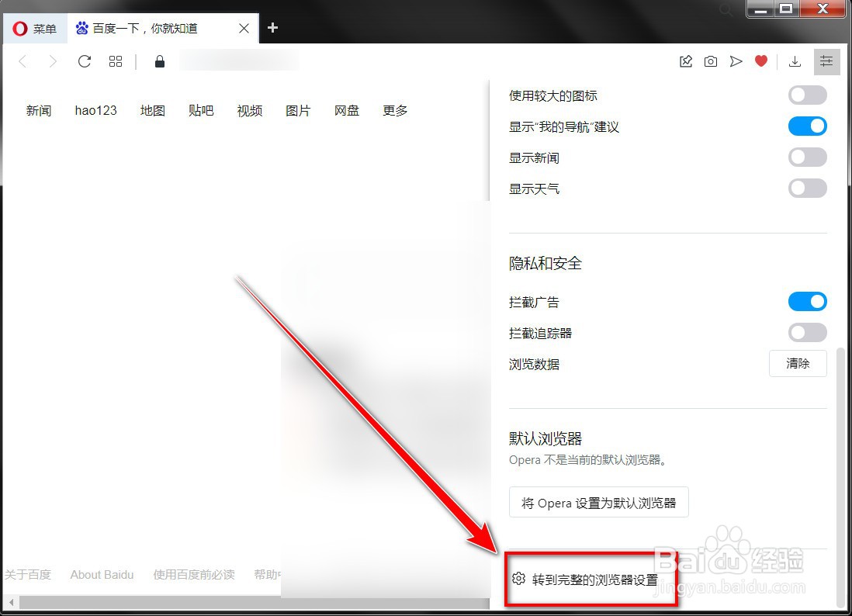Open the Speed Dial grid icon

(x=115, y=61)
